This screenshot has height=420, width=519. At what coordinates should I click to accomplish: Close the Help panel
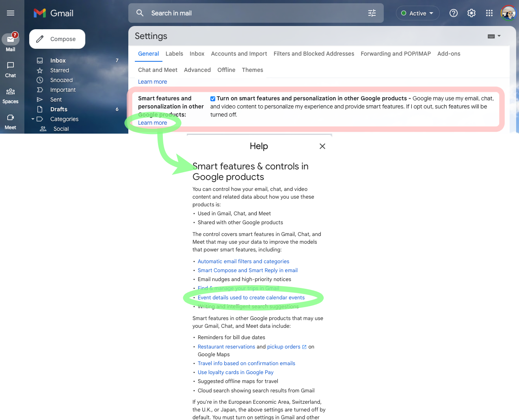322,146
